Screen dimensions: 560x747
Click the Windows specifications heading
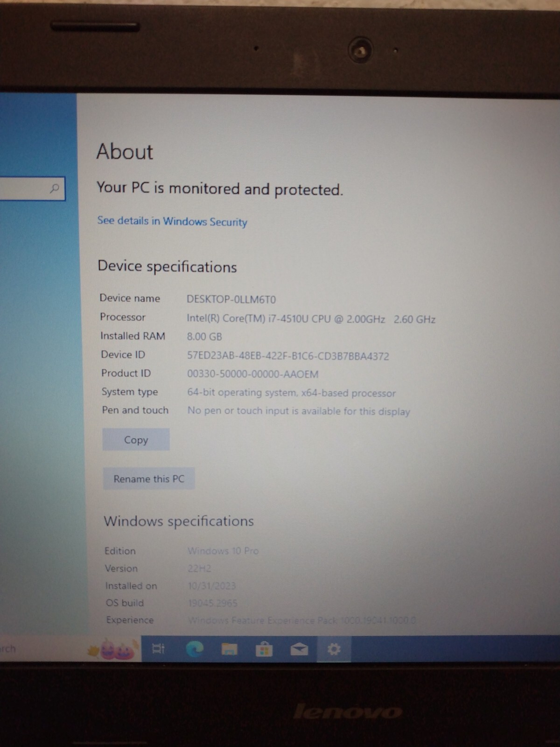tap(179, 521)
